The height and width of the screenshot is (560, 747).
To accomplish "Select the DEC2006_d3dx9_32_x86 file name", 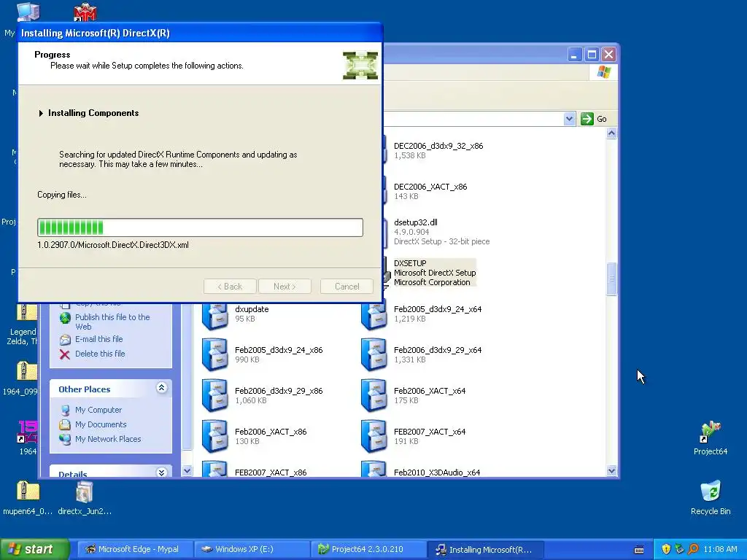I will tap(438, 146).
